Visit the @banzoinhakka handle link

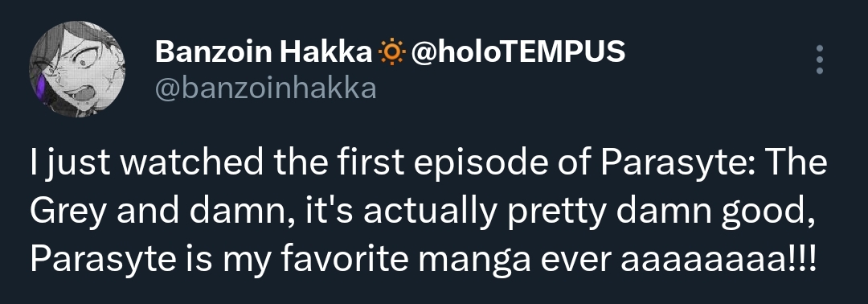point(266,88)
